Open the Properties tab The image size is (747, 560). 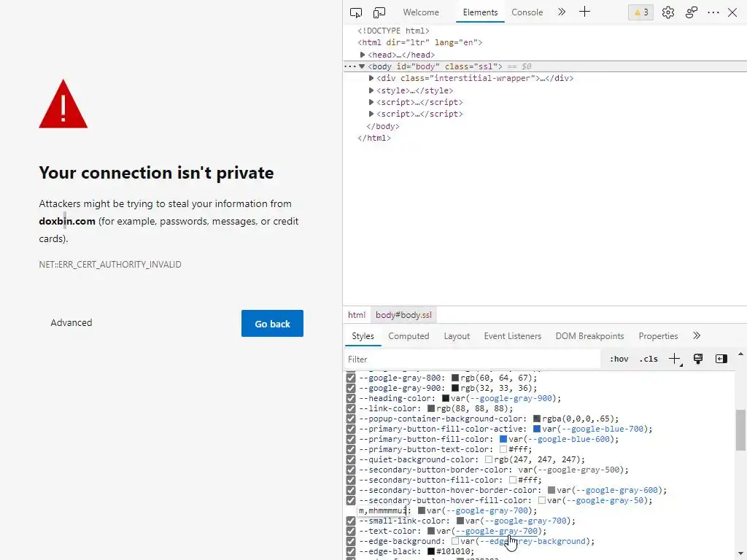[658, 335]
